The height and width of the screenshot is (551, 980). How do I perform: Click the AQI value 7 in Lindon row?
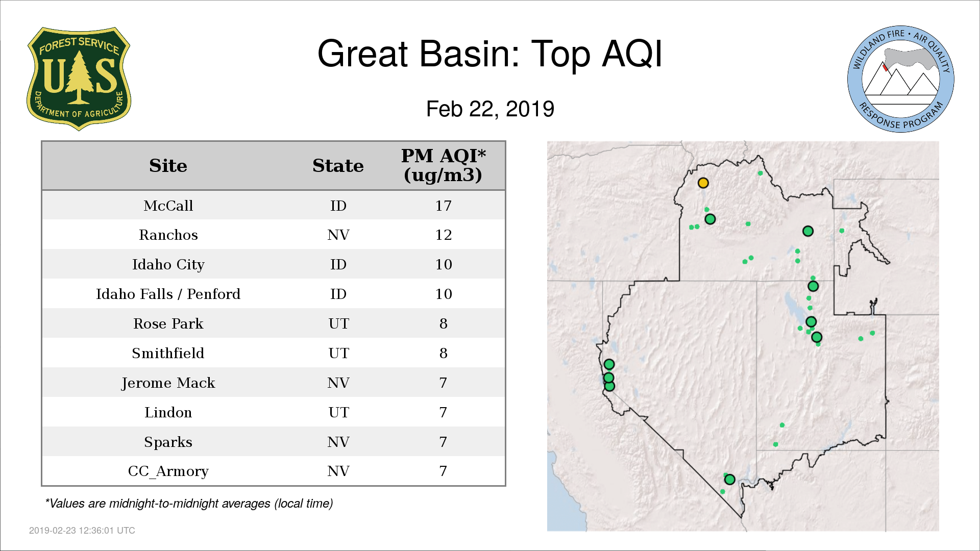(x=443, y=412)
